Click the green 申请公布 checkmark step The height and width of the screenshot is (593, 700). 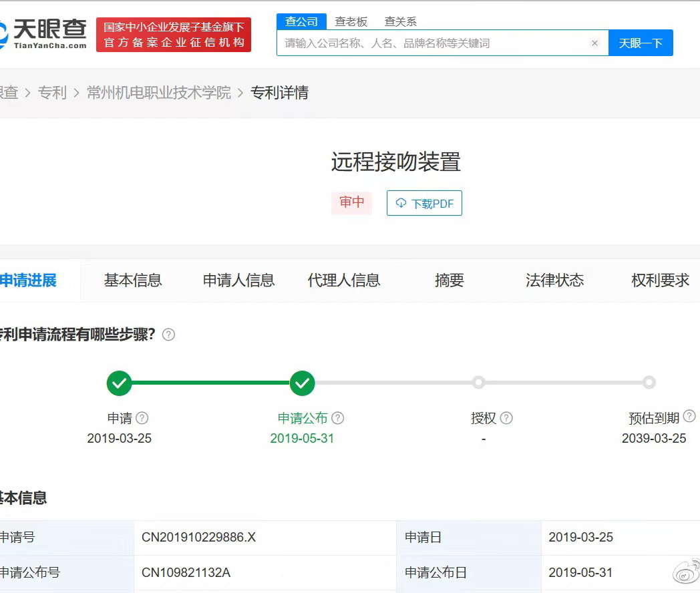click(x=302, y=383)
